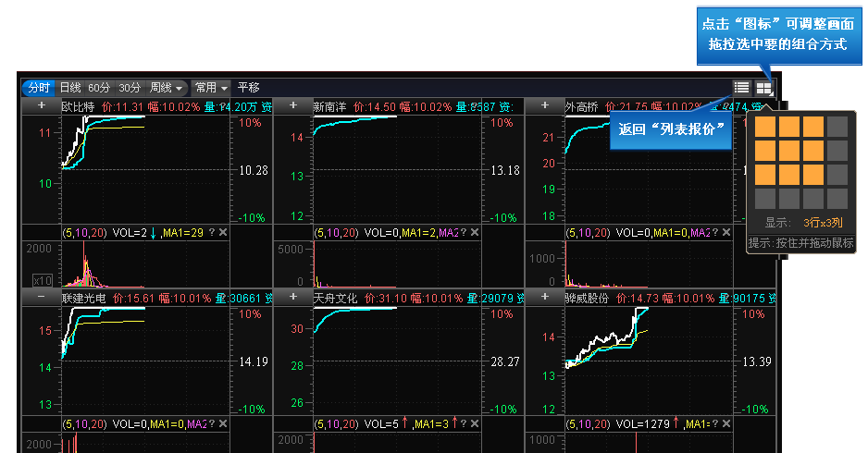Expand the 欧比特 chart with plus button
This screenshot has width=868, height=453.
[x=42, y=105]
